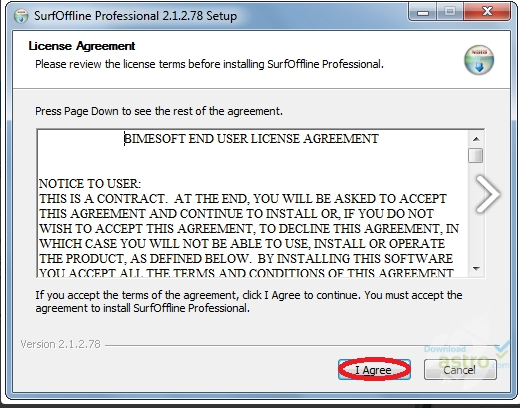Click the BIMESOFT END USER LICENSE AGREEMENT heading
The image size is (520, 408).
(x=251, y=139)
